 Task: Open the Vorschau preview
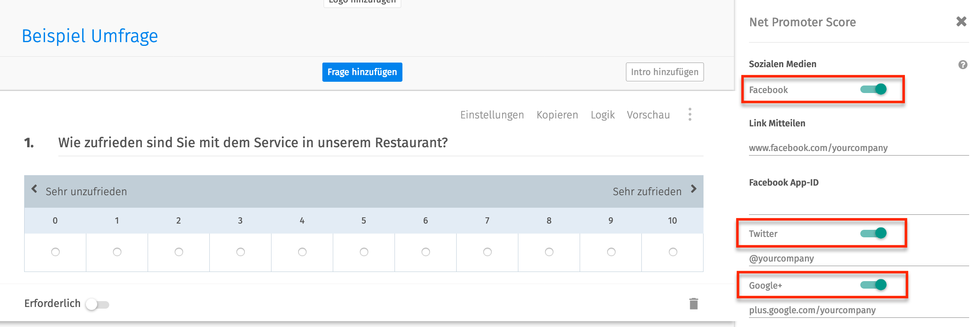click(x=648, y=115)
